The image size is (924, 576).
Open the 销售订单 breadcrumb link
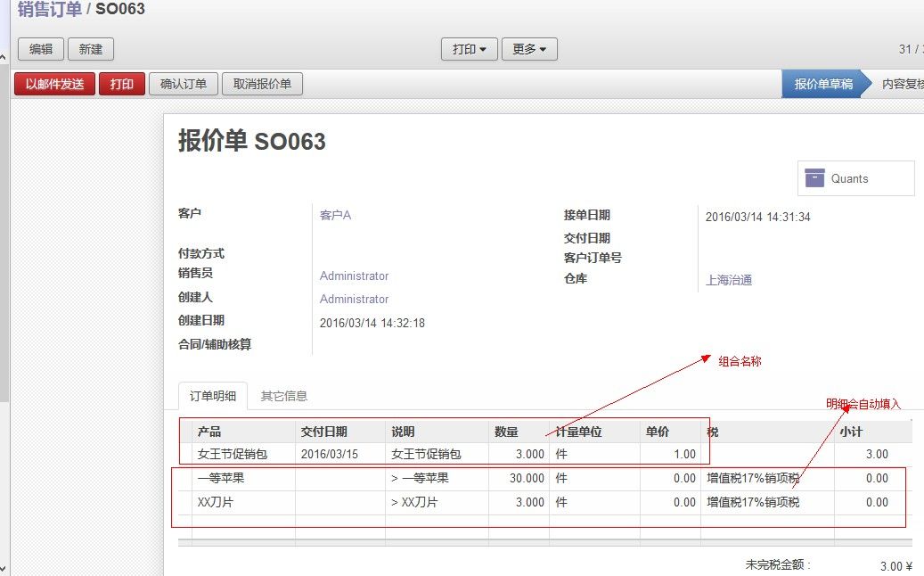50,9
